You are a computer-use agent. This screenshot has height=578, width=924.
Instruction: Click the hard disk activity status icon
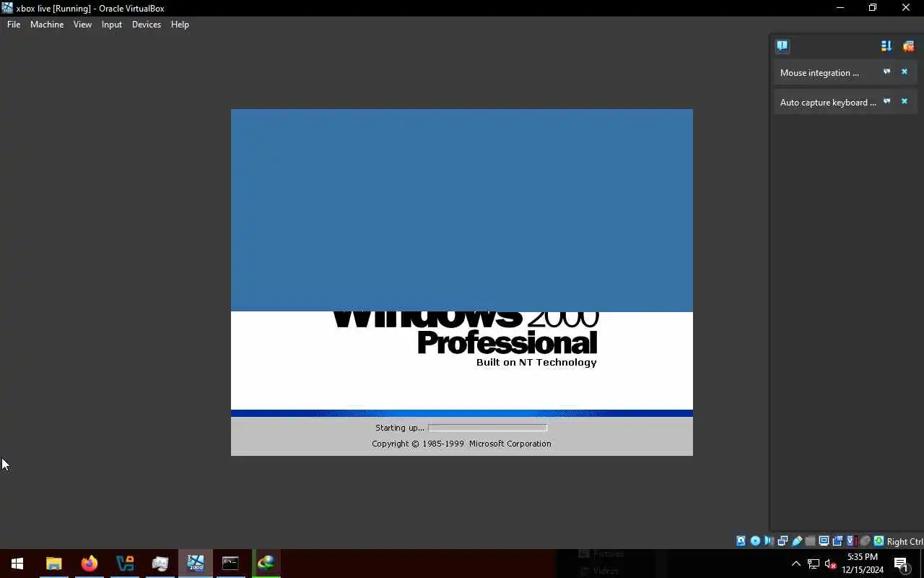pos(741,541)
